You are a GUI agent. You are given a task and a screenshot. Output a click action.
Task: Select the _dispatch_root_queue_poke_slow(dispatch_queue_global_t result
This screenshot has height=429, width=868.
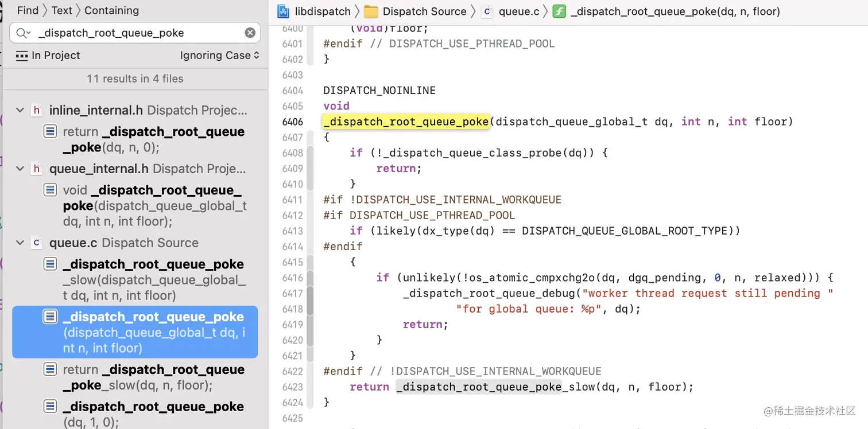[135, 280]
